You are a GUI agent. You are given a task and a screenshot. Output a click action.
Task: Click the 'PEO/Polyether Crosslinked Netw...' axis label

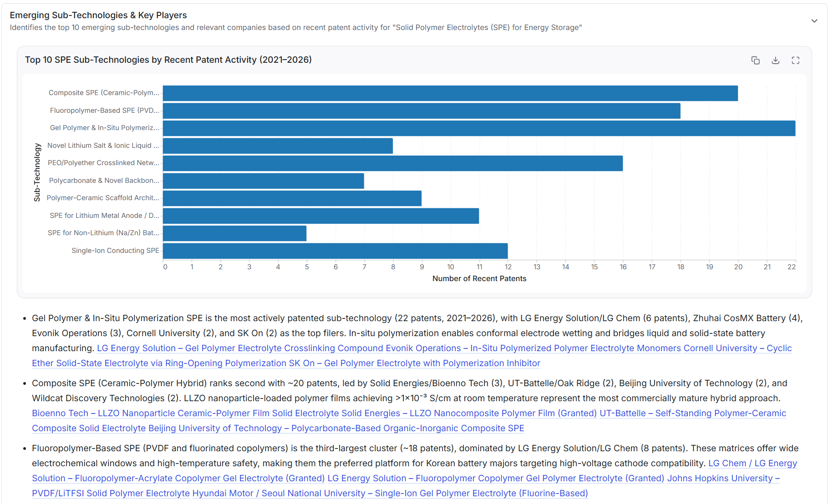pos(103,163)
